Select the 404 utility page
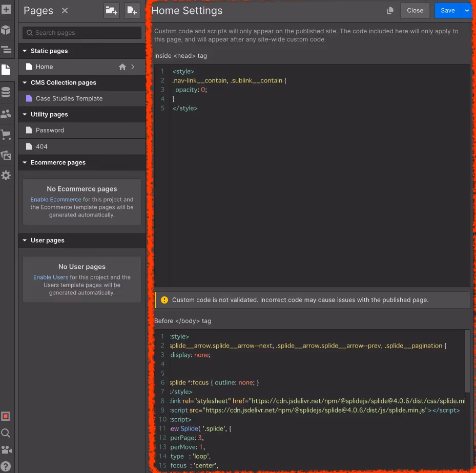Viewport: 476px width, 473px height. (42, 146)
